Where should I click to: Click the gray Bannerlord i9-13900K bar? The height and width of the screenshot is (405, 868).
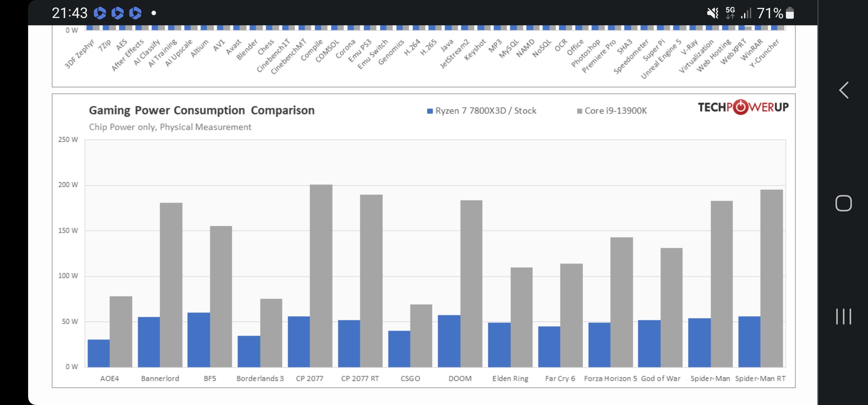pos(171,285)
